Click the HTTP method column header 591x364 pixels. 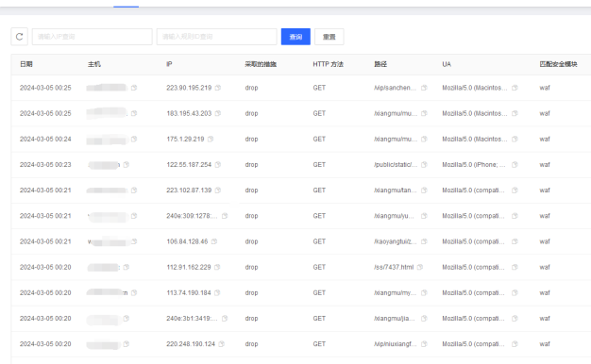coord(328,64)
